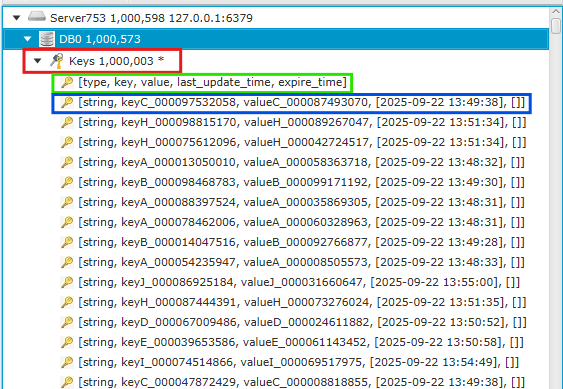The width and height of the screenshot is (563, 389).
Task: Click key icon of keyE_000039653586 row
Action: 67,342
